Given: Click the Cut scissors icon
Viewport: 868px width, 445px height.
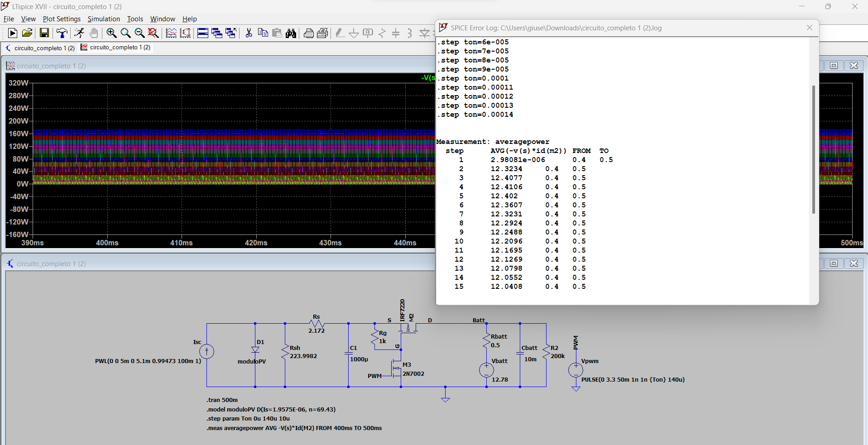Looking at the screenshot, I should pyautogui.click(x=249, y=33).
